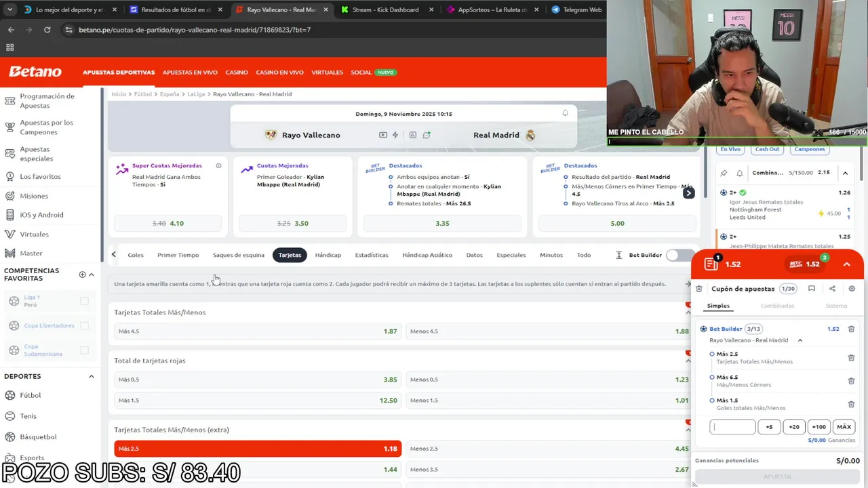This screenshot has width=868, height=488.
Task: Pin the Combinada bet with pin icon
Action: (x=724, y=173)
